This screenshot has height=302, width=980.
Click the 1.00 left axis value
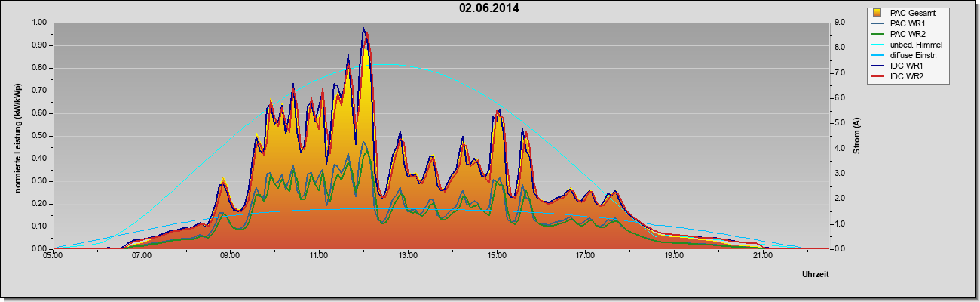40,23
